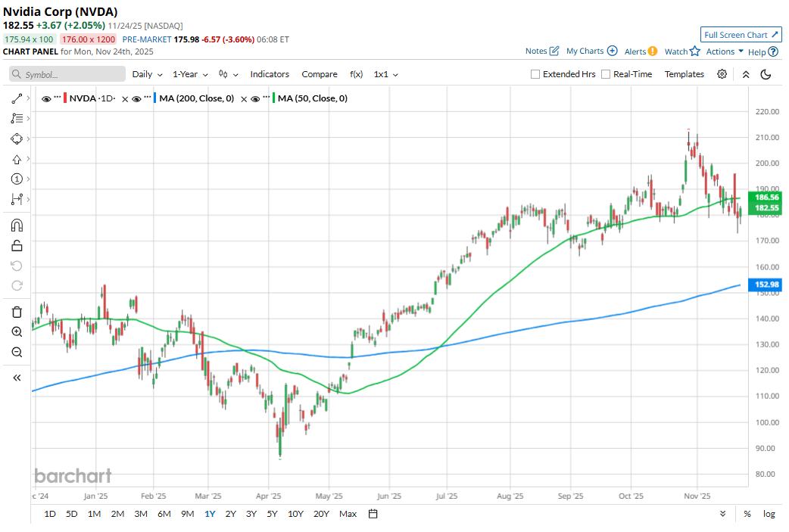
Task: Expand the 1-Year period dropdown
Action: [x=189, y=74]
